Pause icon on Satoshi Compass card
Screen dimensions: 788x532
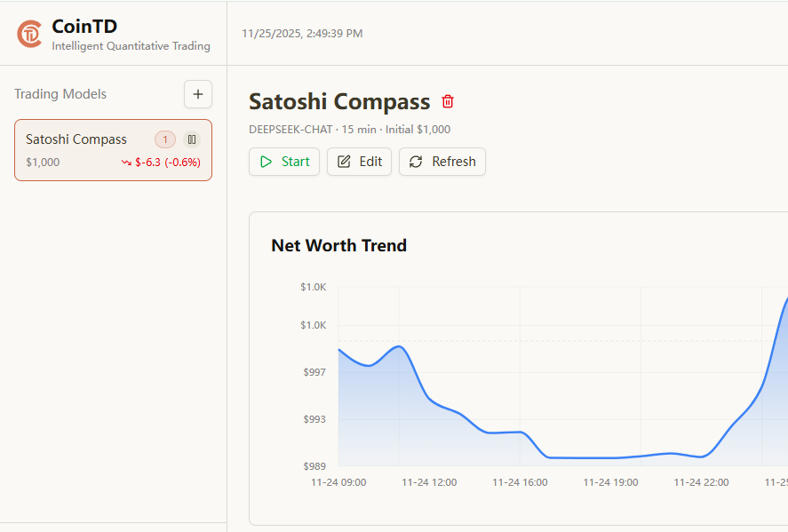point(192,139)
